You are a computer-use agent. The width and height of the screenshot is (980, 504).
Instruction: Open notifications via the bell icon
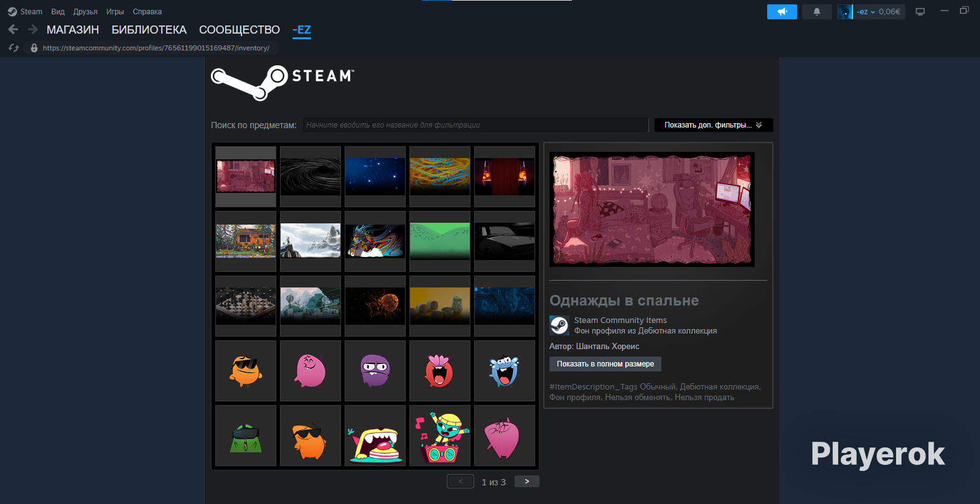click(x=817, y=12)
